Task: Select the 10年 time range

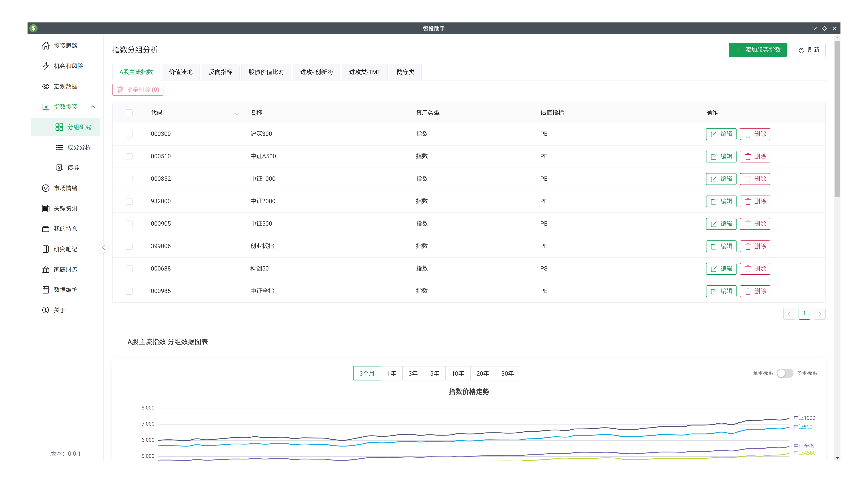Action: (457, 373)
